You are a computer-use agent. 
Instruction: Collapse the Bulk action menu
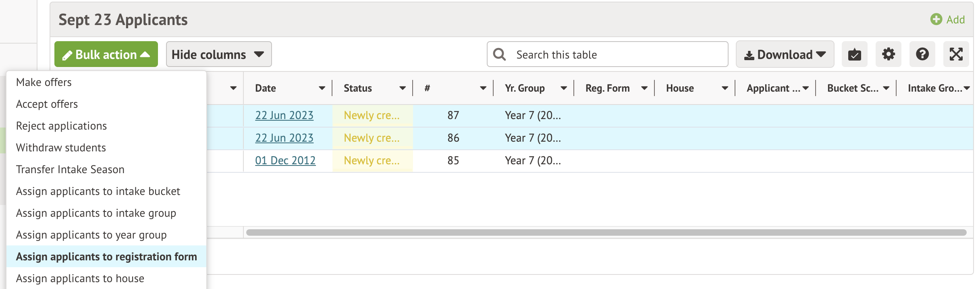pyautogui.click(x=106, y=54)
